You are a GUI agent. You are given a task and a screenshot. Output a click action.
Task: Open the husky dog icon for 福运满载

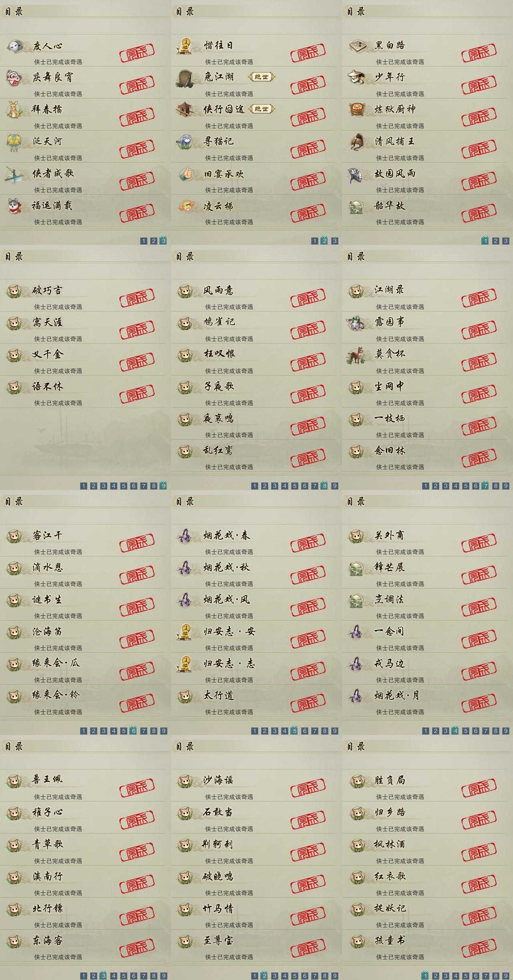[15, 205]
